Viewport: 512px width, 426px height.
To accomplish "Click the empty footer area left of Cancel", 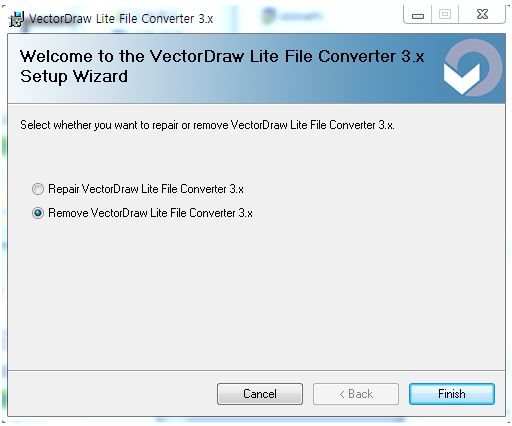I will pos(112,394).
